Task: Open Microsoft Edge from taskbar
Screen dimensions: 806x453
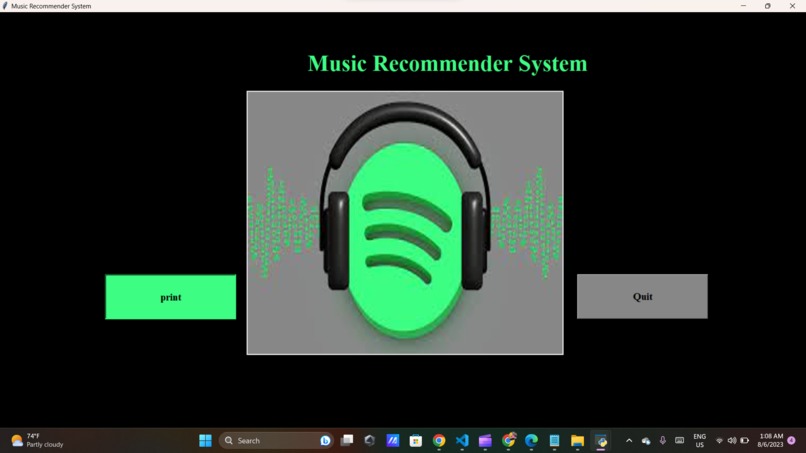Action: [531, 441]
